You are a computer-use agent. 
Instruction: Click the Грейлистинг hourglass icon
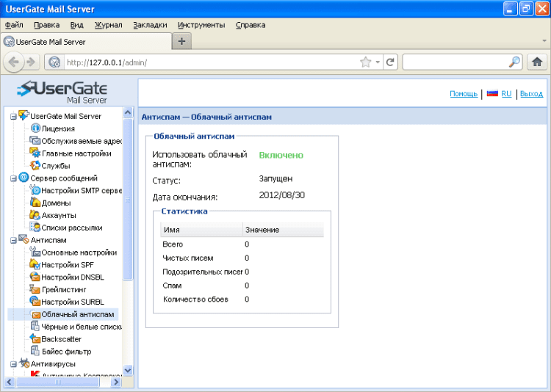(35, 289)
